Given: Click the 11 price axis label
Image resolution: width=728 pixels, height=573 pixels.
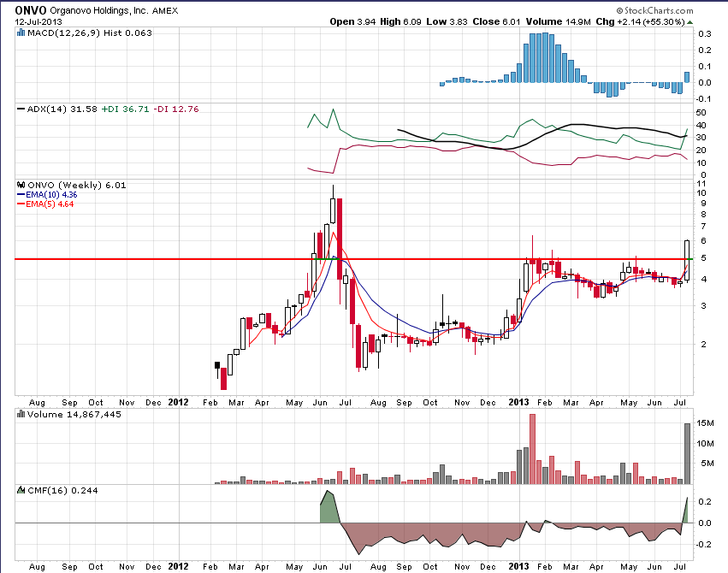Looking at the screenshot, I should 701,183.
